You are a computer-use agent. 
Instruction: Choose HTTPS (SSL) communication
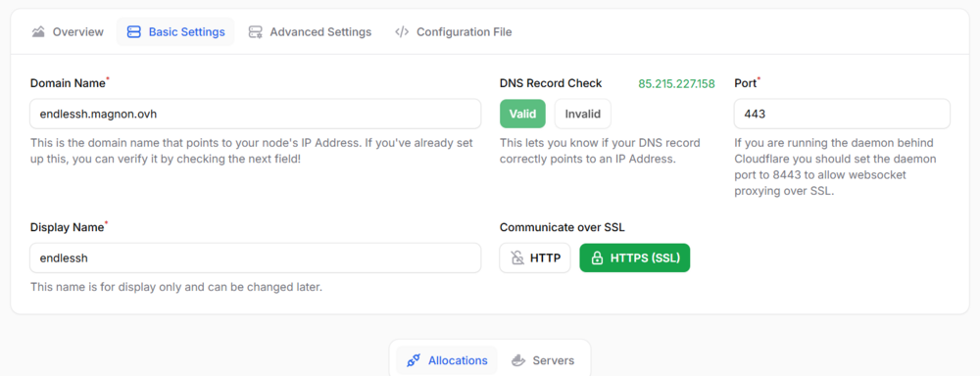click(x=635, y=258)
